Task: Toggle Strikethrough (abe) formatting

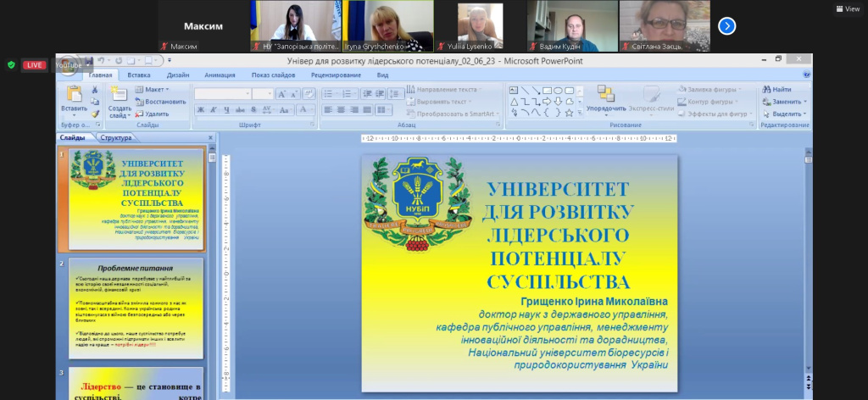Action: [240, 109]
